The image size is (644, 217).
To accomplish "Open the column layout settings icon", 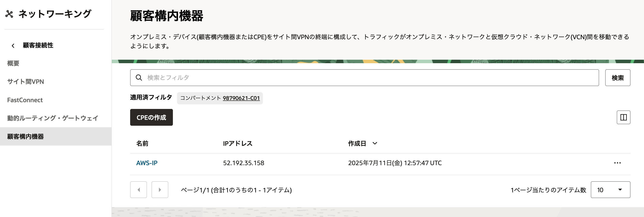I will coord(623,117).
